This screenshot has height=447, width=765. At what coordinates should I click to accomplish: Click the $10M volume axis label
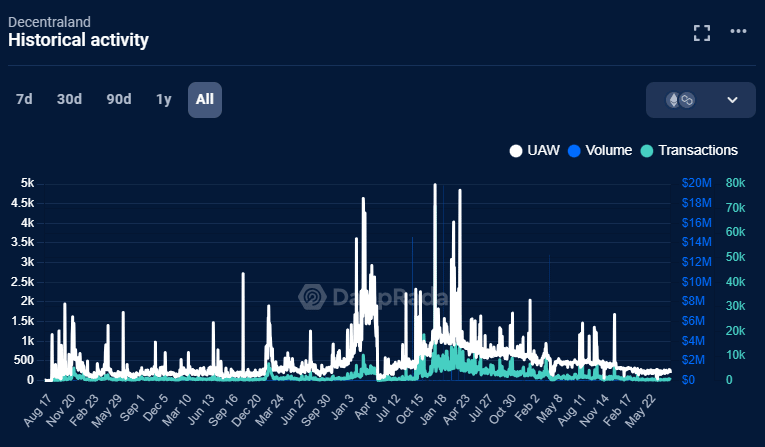coord(697,282)
